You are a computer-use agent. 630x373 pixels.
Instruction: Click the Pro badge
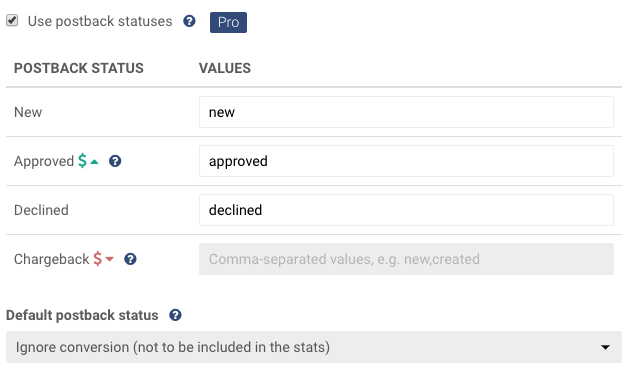pos(228,22)
